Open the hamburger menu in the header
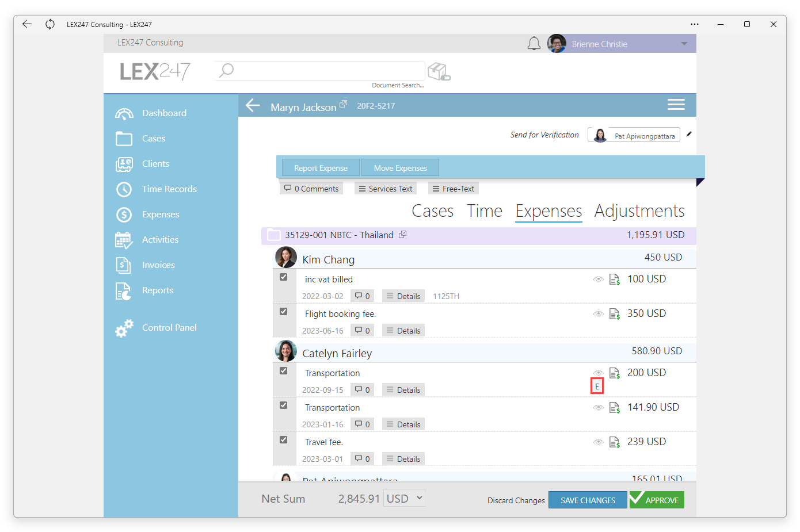Image resolution: width=800 pixels, height=532 pixels. click(x=676, y=105)
